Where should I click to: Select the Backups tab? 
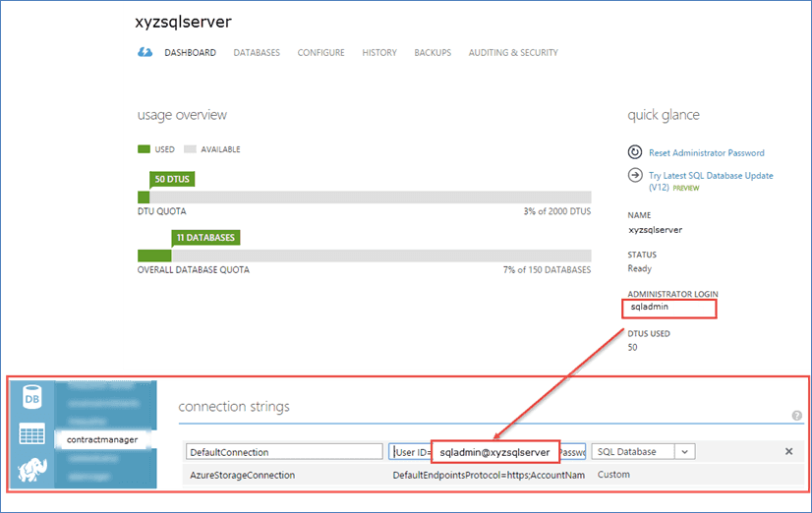(x=433, y=53)
